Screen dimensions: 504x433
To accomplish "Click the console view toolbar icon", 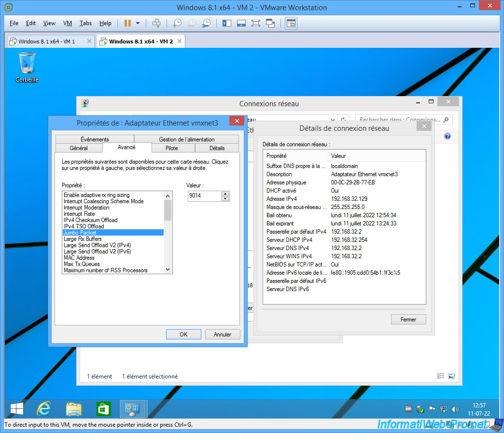I will [291, 23].
